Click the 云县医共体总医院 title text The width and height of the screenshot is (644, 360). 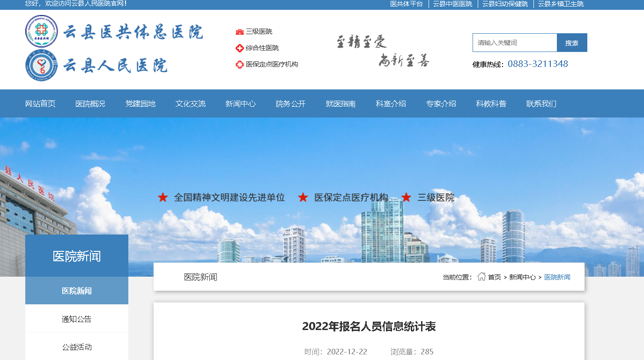pyautogui.click(x=133, y=32)
